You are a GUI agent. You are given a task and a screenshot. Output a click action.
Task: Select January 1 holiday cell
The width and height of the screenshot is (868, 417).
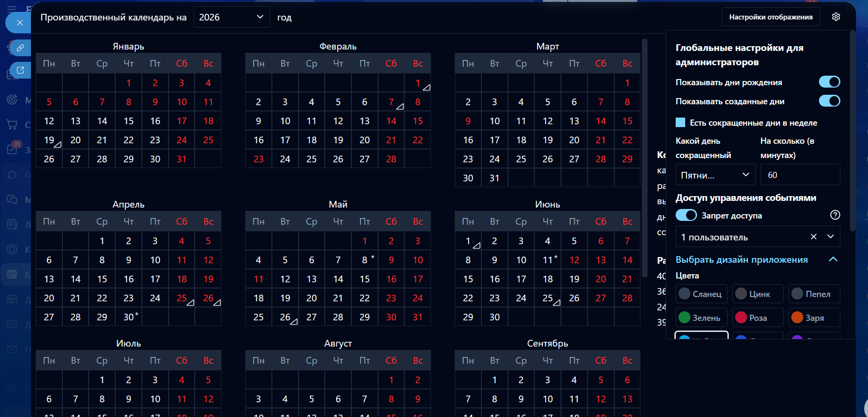pyautogui.click(x=129, y=83)
